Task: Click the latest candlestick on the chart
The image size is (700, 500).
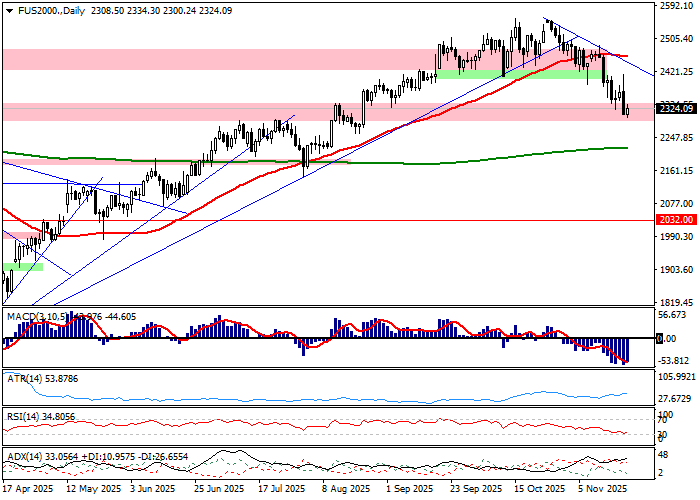Action: [x=627, y=110]
